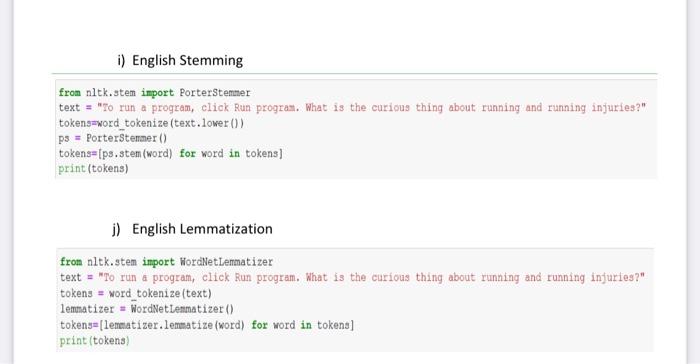Click the lemmatization text string line

353,277
